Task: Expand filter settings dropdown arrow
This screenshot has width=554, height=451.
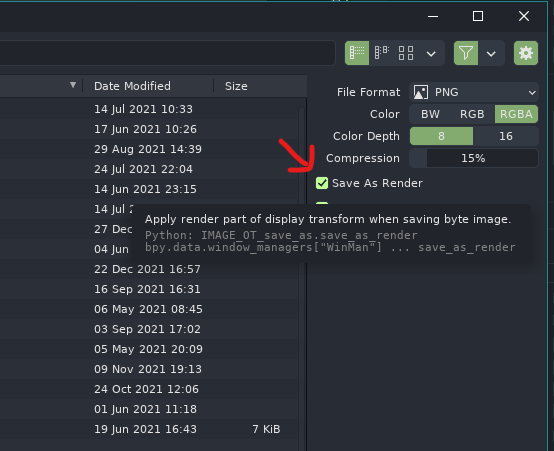Action: click(x=491, y=54)
